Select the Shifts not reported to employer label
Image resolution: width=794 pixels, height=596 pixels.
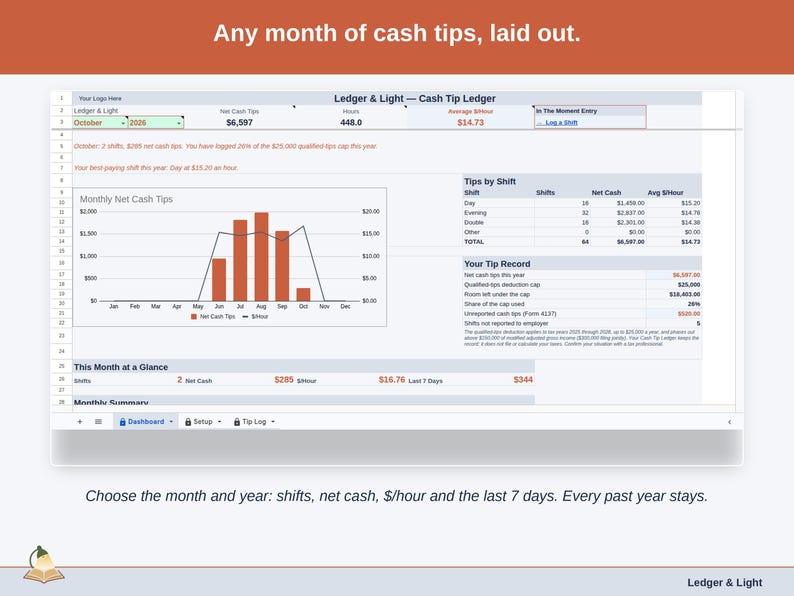(x=506, y=323)
